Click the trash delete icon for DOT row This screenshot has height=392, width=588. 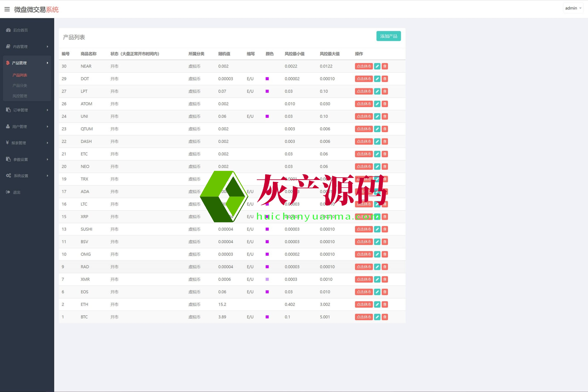pos(385,79)
